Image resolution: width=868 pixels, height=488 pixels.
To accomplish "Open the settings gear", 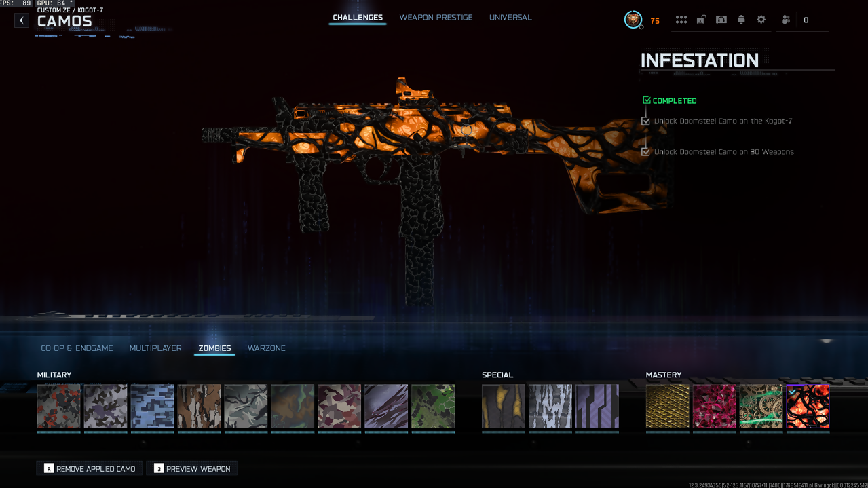I will (x=761, y=20).
